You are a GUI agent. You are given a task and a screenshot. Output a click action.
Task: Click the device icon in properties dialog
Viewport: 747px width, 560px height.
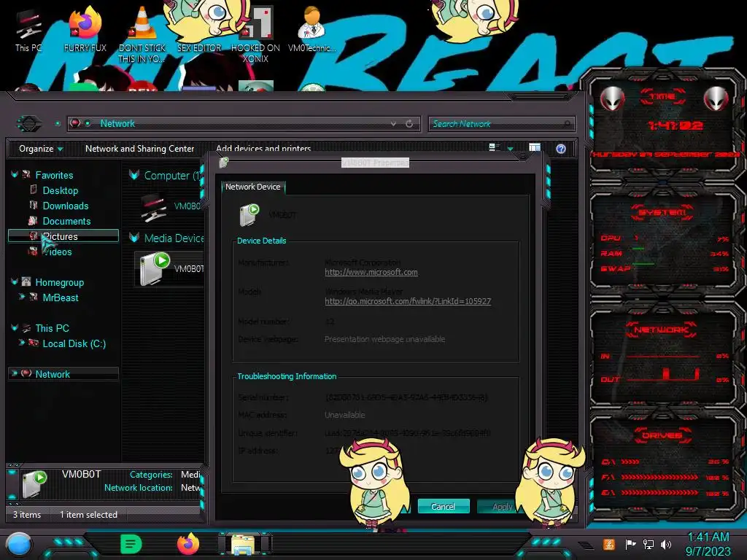click(249, 215)
